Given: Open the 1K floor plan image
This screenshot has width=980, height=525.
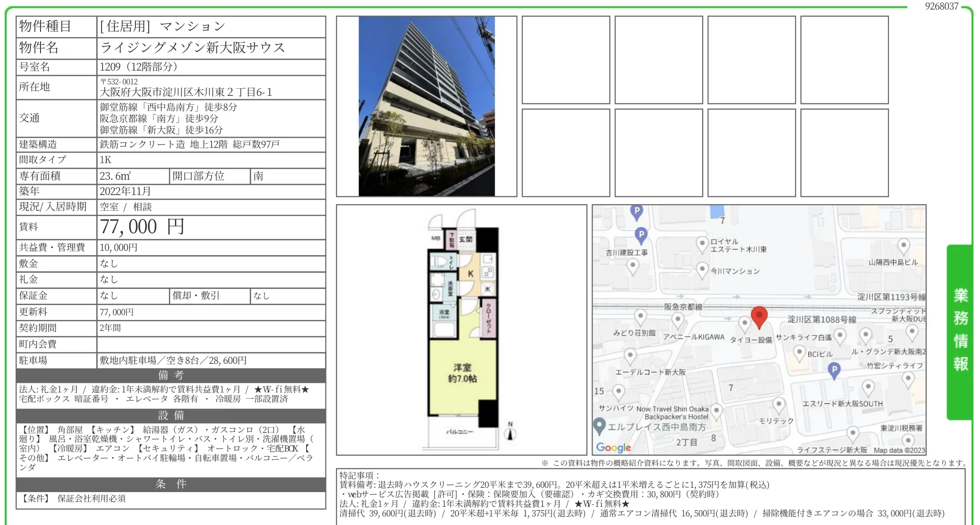Looking at the screenshot, I should 461,329.
